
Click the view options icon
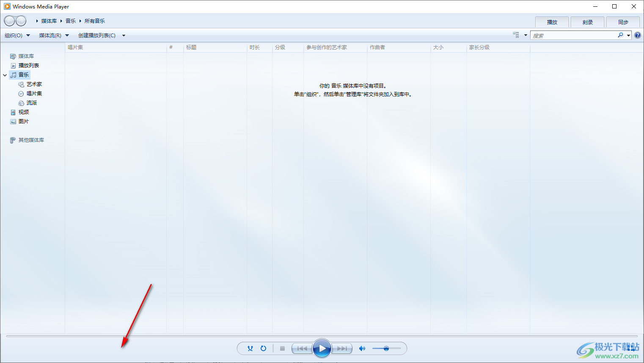(x=516, y=35)
